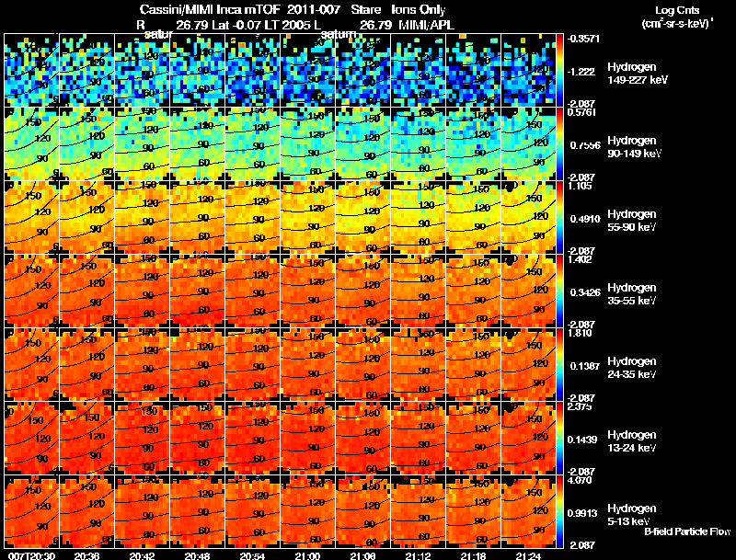Click the 20:42 time axis label
Viewport: 736px width, 560px height.
143,555
